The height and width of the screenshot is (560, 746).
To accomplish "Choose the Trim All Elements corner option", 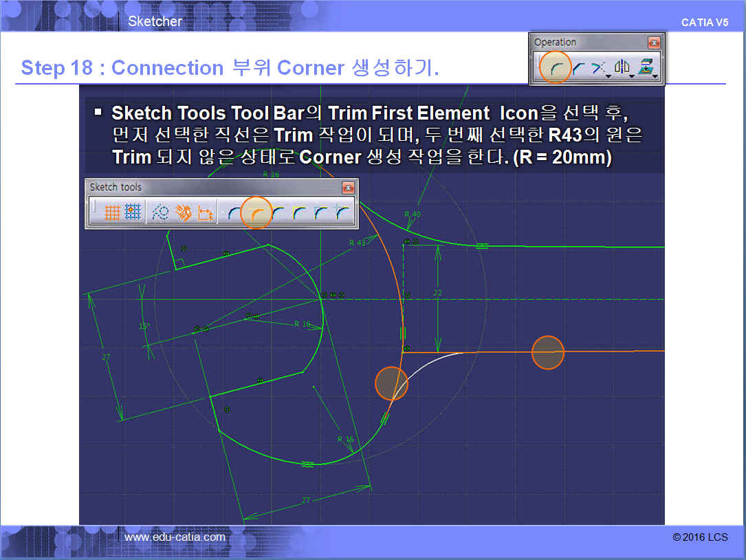I will click(x=236, y=213).
